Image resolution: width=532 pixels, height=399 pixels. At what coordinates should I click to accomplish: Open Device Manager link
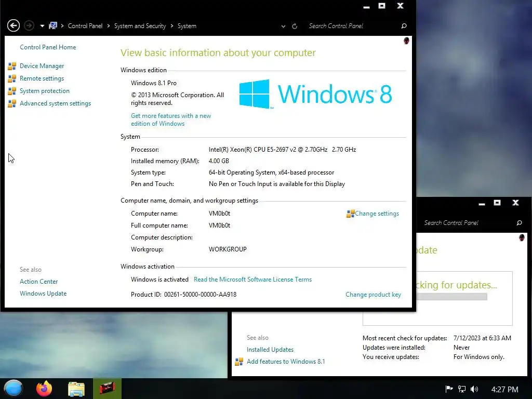(42, 66)
